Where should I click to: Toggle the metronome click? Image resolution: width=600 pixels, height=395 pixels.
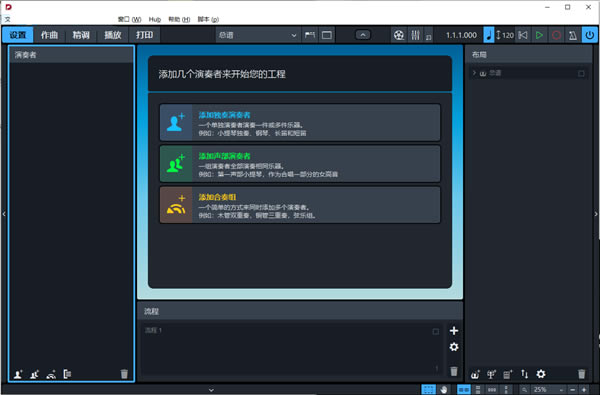coord(573,35)
